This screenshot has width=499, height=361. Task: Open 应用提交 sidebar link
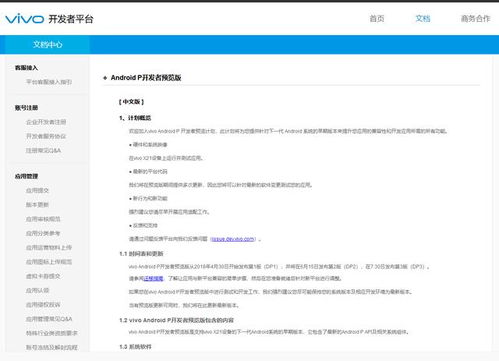coord(37,191)
